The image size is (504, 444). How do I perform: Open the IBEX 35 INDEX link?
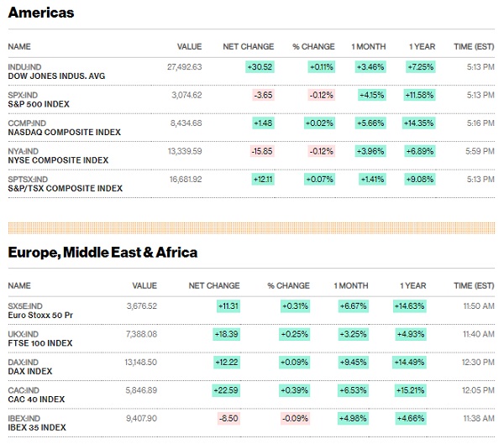tap(37, 427)
